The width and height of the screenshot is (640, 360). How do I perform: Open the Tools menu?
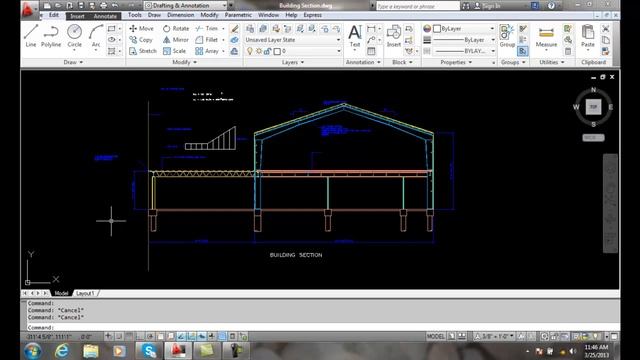(x=134, y=15)
